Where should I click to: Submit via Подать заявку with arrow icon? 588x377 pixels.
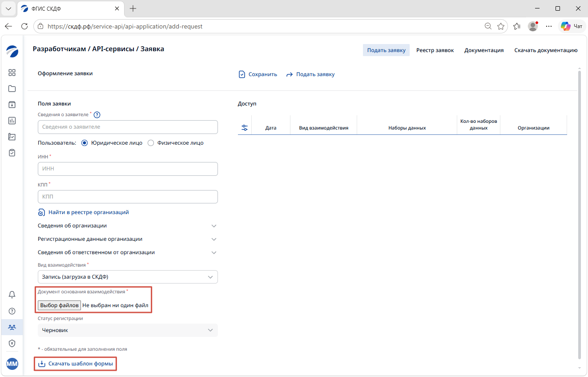(x=310, y=74)
